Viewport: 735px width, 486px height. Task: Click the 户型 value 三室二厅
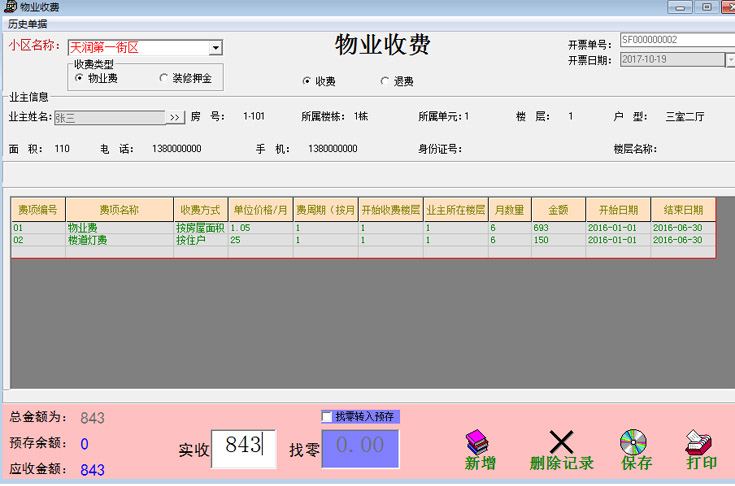coord(685,116)
